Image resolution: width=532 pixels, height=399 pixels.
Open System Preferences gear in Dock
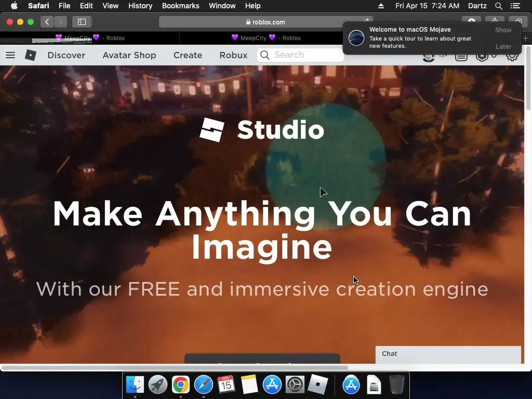(x=295, y=384)
